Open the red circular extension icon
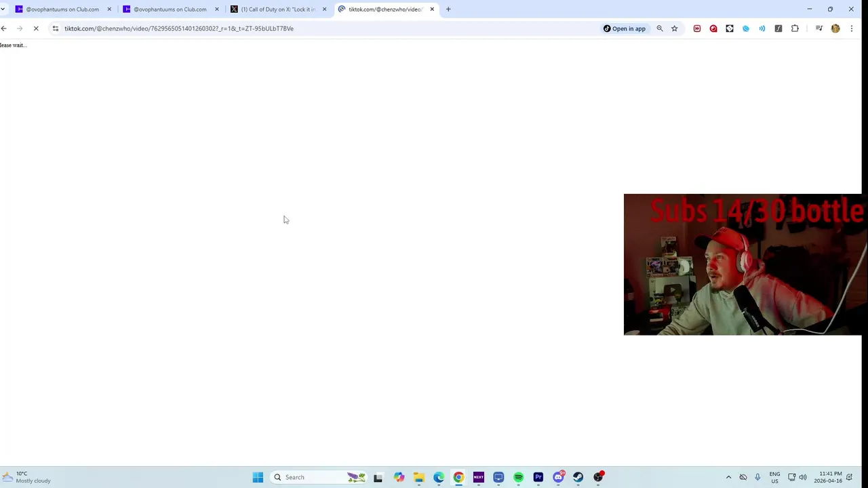The height and width of the screenshot is (488, 868). [713, 28]
